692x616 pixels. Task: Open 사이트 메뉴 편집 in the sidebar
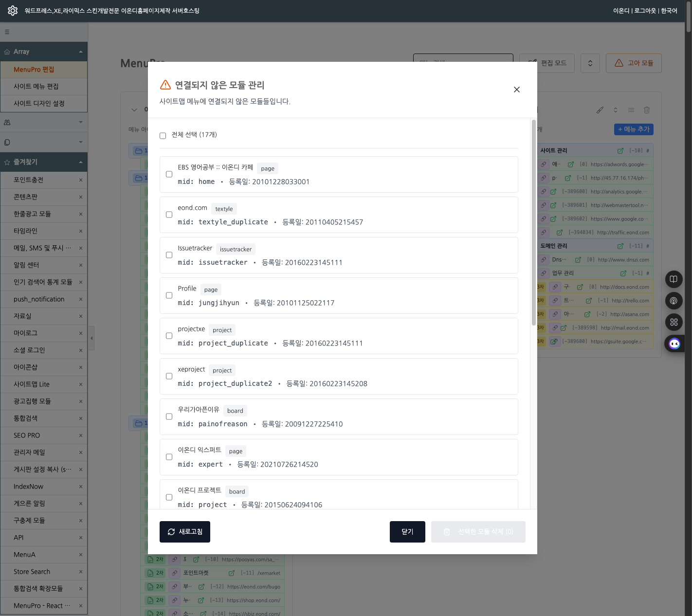click(x=36, y=87)
